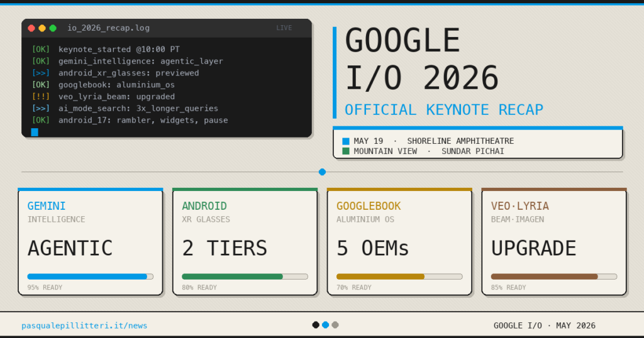Click the BEAM·IMAGEN subtitle in Veo·Lyria card

pyautogui.click(x=518, y=219)
